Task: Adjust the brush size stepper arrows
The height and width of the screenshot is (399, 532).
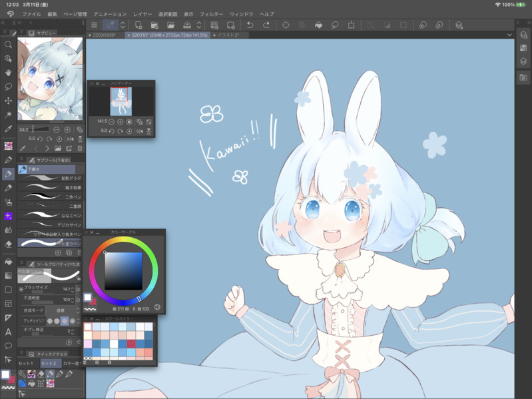Action: (x=73, y=289)
